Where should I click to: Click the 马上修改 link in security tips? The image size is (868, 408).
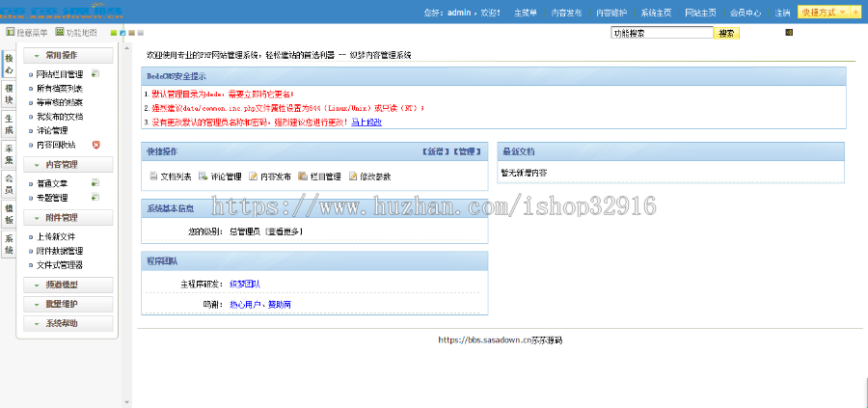[366, 122]
